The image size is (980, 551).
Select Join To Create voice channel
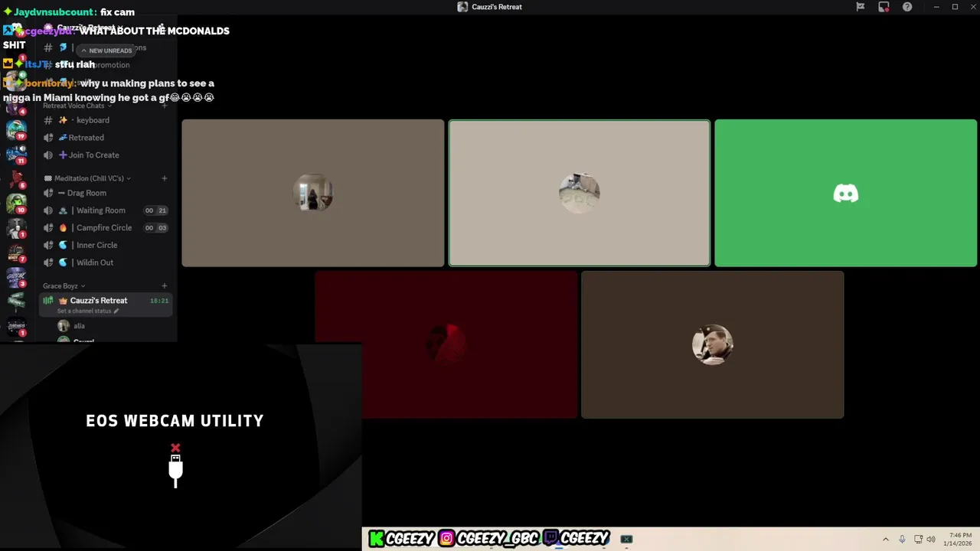(106, 155)
